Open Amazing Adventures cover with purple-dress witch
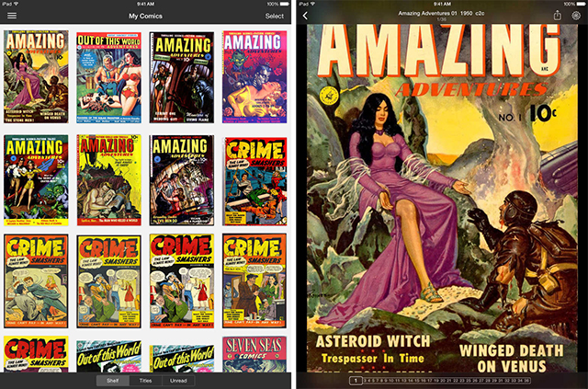This screenshot has width=588, height=389. [36, 76]
